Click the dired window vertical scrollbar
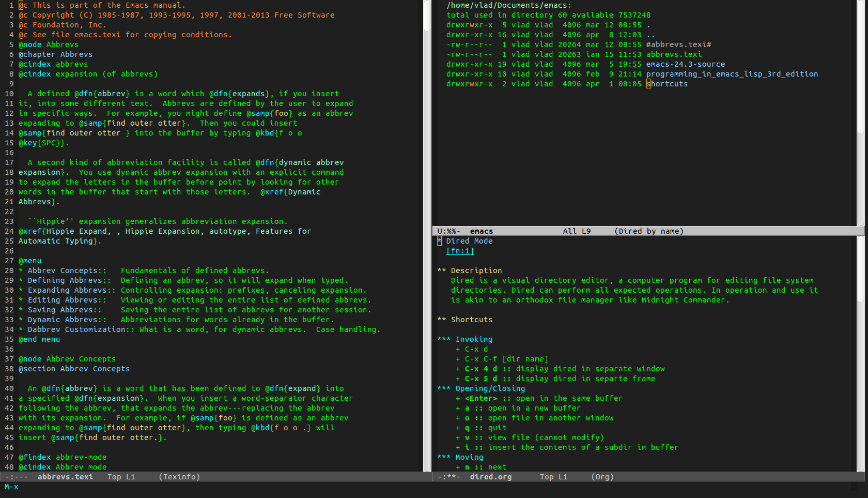 click(860, 113)
